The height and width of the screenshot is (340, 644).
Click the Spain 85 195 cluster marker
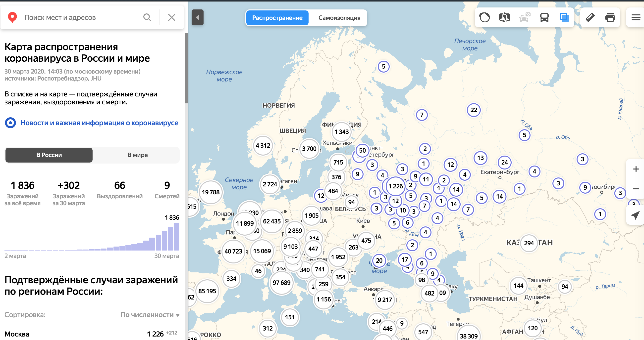pyautogui.click(x=207, y=291)
